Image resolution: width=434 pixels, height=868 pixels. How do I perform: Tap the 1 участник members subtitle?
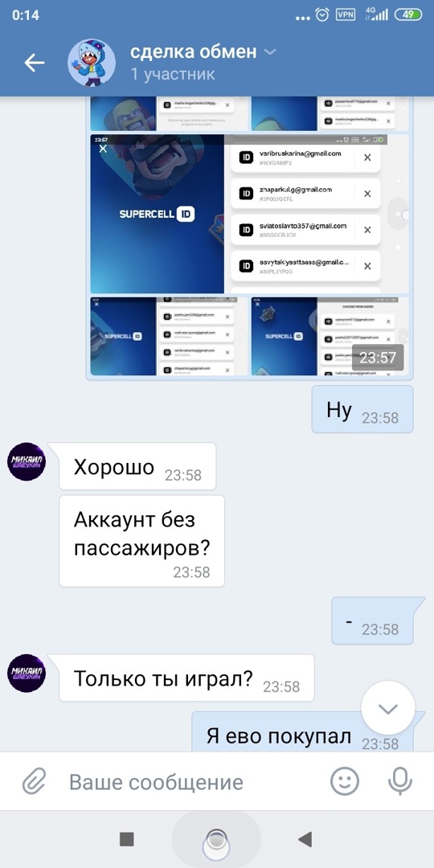coord(173,74)
